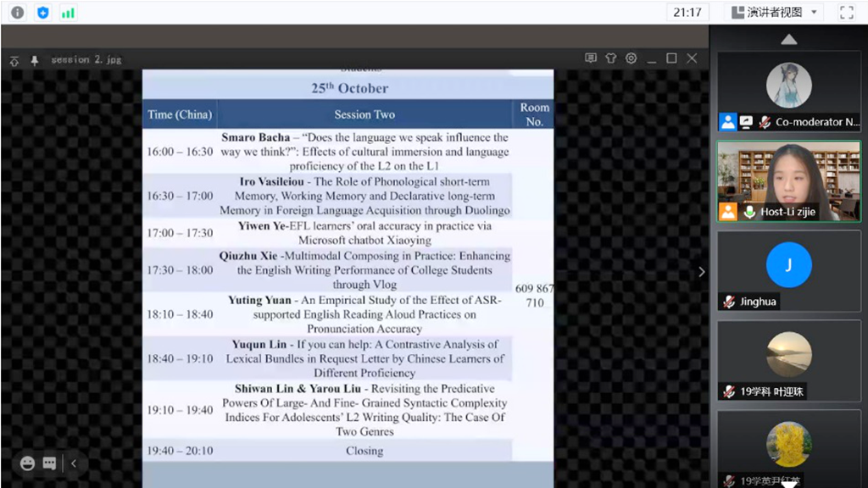
Task: Click the 16:30 – 17:00 time cell
Action: pyautogui.click(x=180, y=196)
